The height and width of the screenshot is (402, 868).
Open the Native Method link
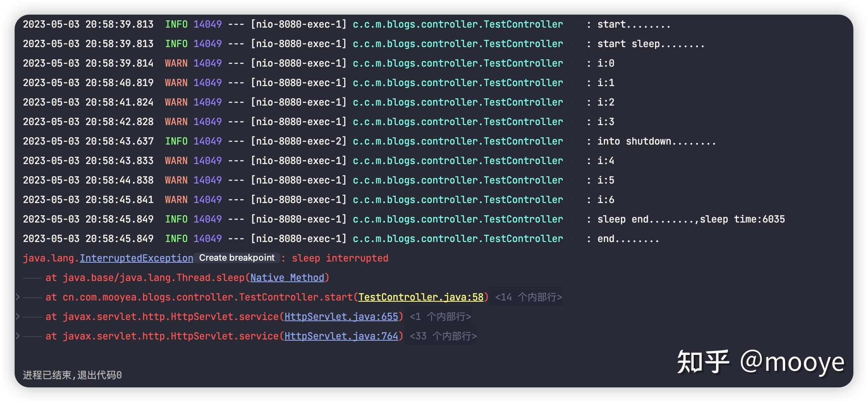pos(287,278)
